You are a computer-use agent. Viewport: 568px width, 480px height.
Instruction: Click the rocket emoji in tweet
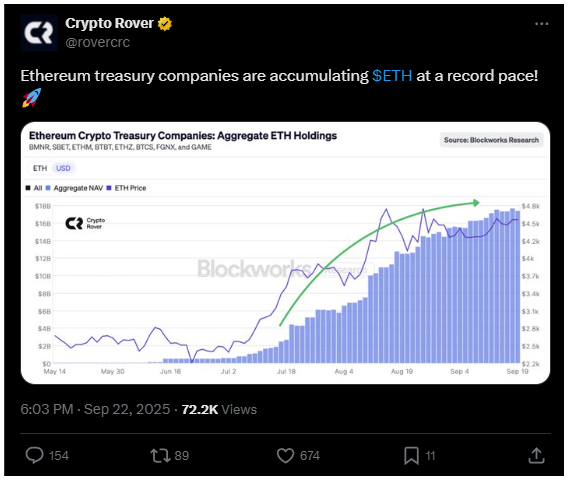coord(32,98)
